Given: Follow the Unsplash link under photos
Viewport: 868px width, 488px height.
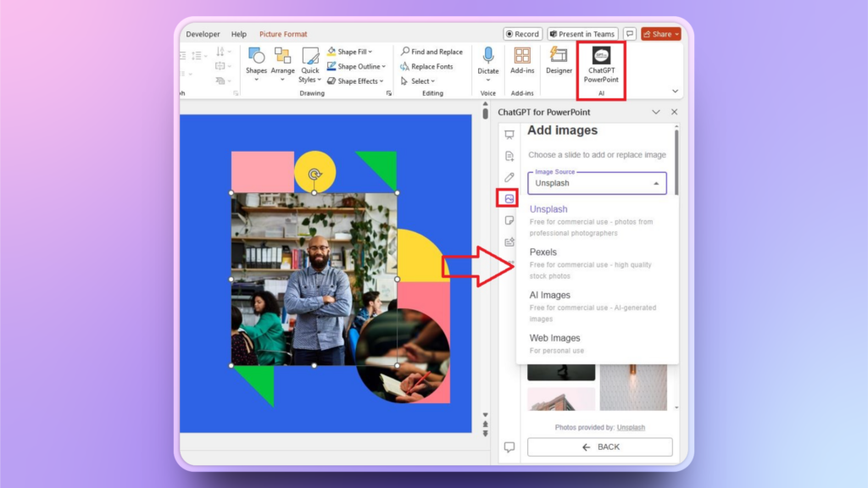Looking at the screenshot, I should (x=631, y=428).
